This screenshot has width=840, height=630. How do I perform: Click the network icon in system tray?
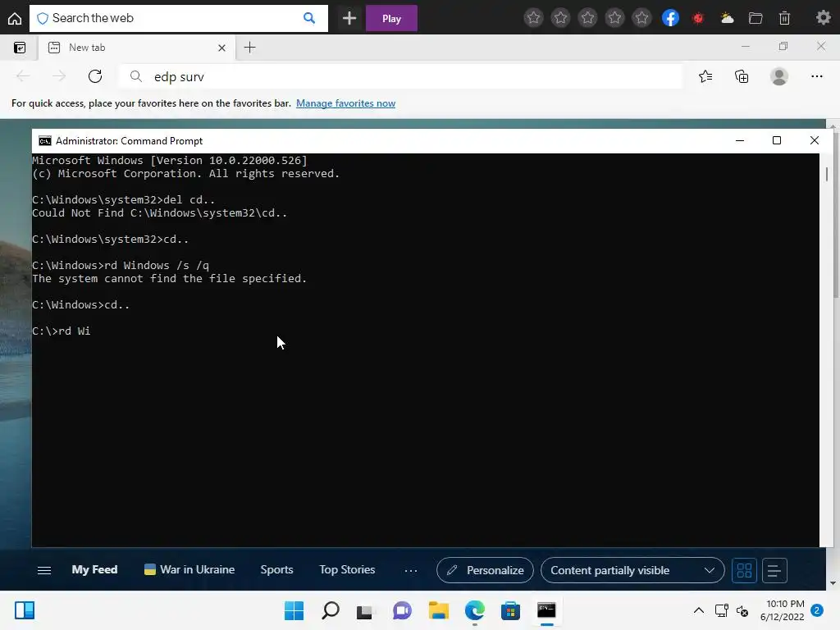point(721,610)
